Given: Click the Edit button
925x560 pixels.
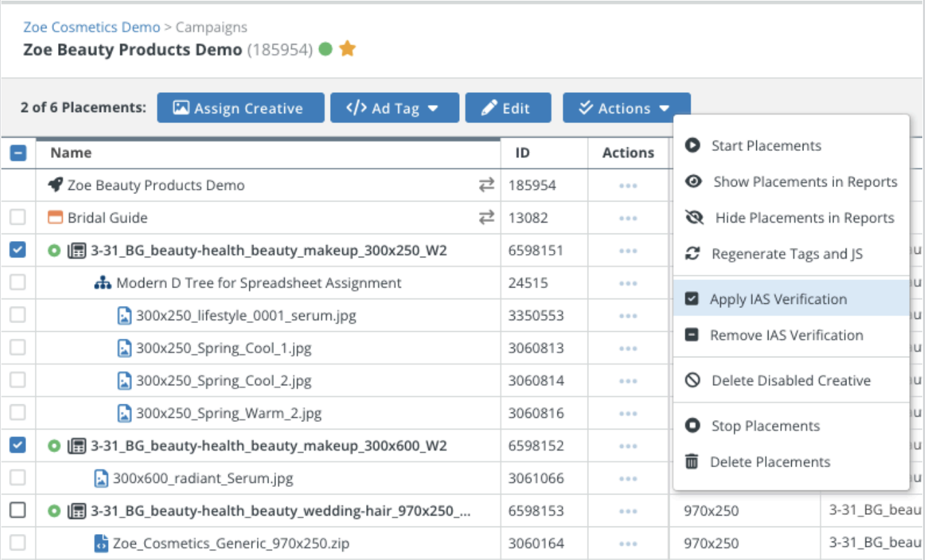Looking at the screenshot, I should coord(508,108).
